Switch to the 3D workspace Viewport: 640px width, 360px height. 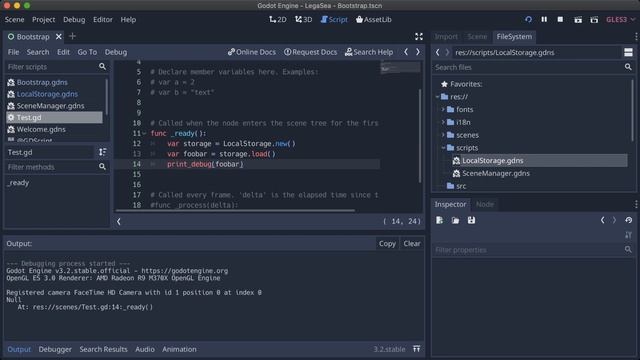303,20
